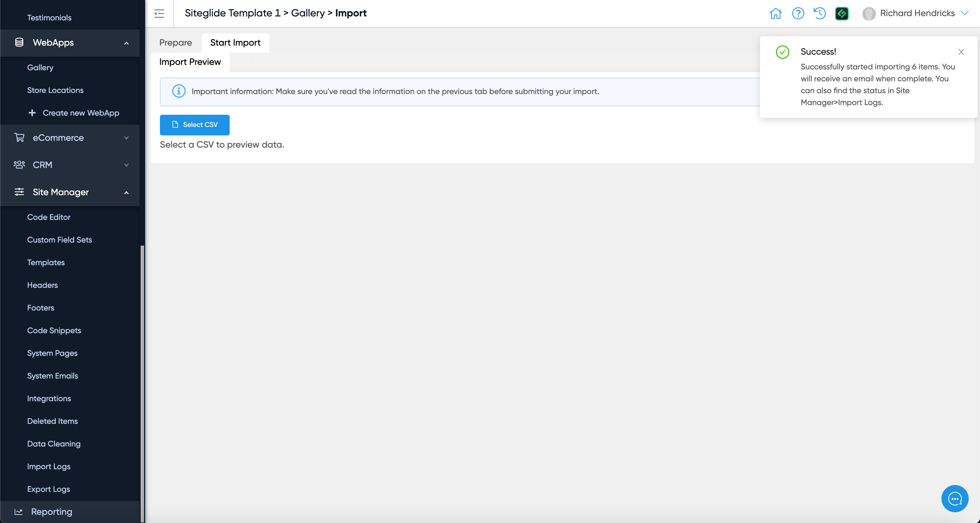Open Headers under Site Manager
This screenshot has height=523, width=980.
pos(42,285)
